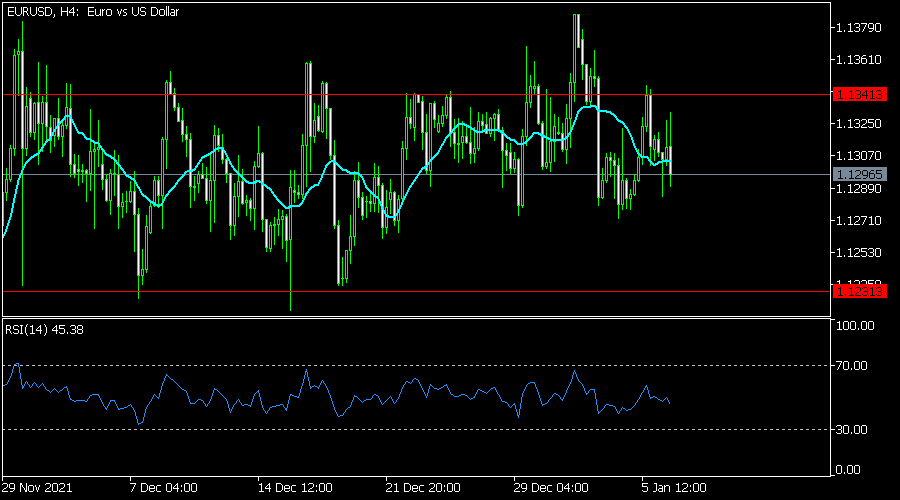Click the 1.12890 price scale value
900x500 pixels.
click(x=859, y=189)
